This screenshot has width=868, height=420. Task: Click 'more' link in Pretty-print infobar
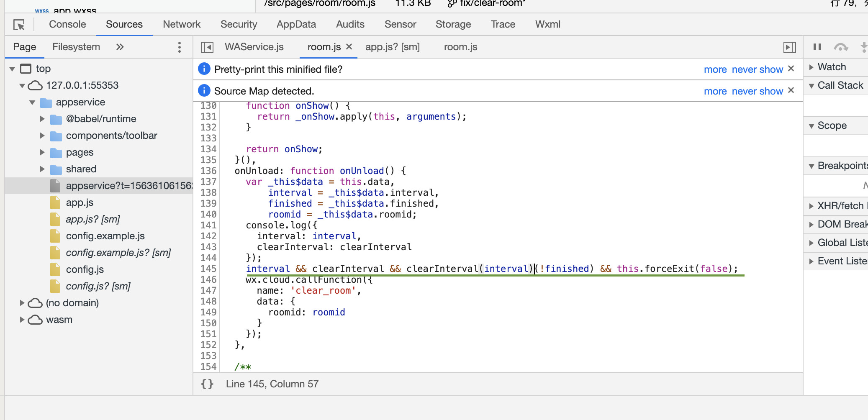pyautogui.click(x=715, y=69)
